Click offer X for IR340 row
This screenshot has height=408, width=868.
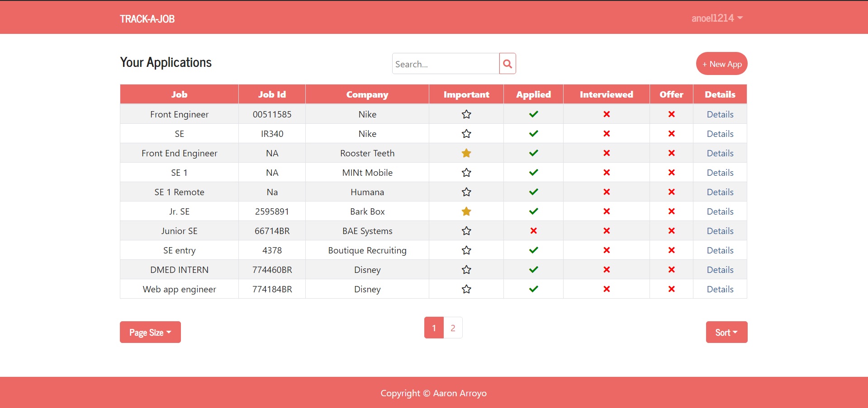672,134
